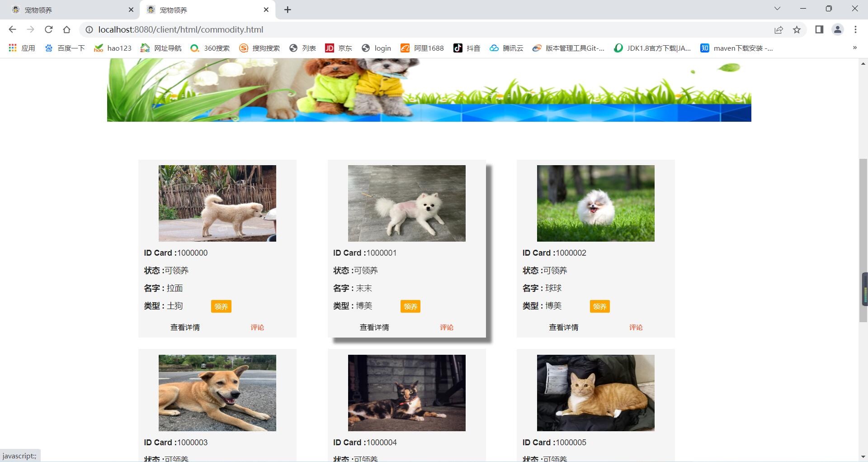Close the active 宠物领养 tab
This screenshot has width=868, height=462.
[x=266, y=10]
